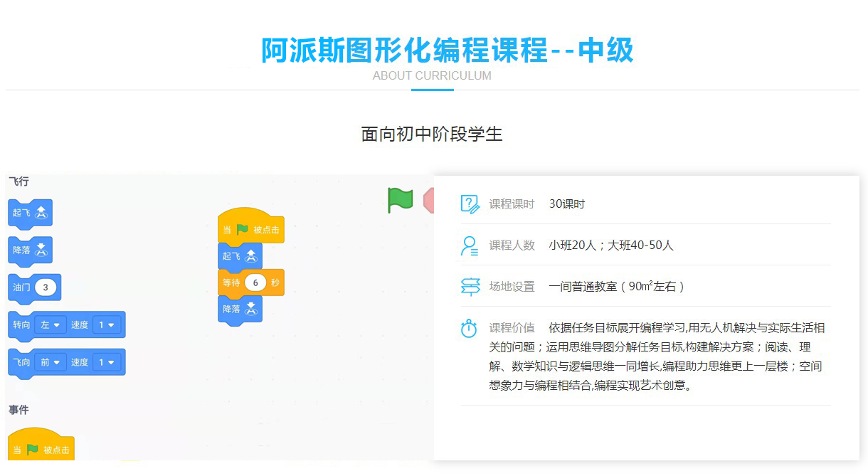Image resolution: width=868 pixels, height=476 pixels.
Task: Click the 飞行 category heading
Action: (x=18, y=181)
